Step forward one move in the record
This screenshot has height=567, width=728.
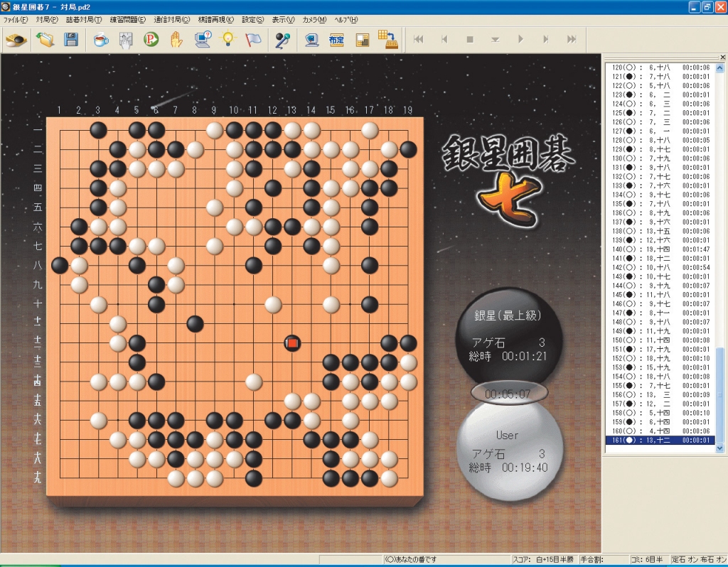546,40
